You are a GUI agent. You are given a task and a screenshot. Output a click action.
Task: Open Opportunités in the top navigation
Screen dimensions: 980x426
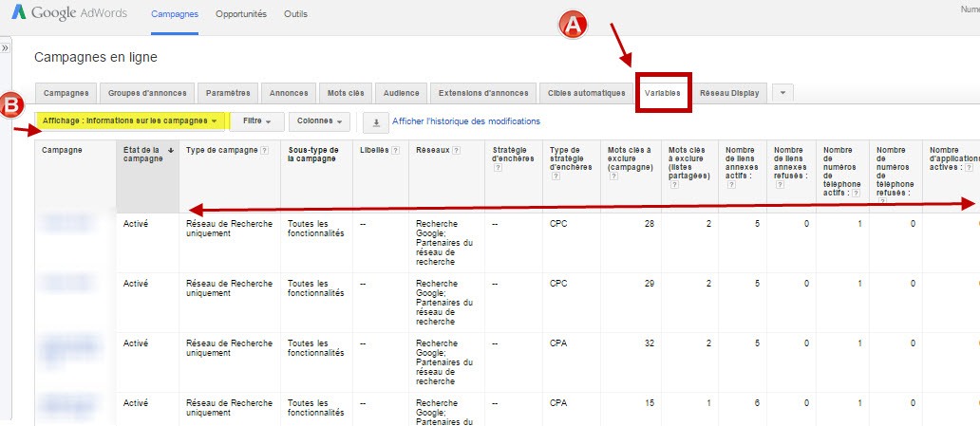tap(240, 13)
